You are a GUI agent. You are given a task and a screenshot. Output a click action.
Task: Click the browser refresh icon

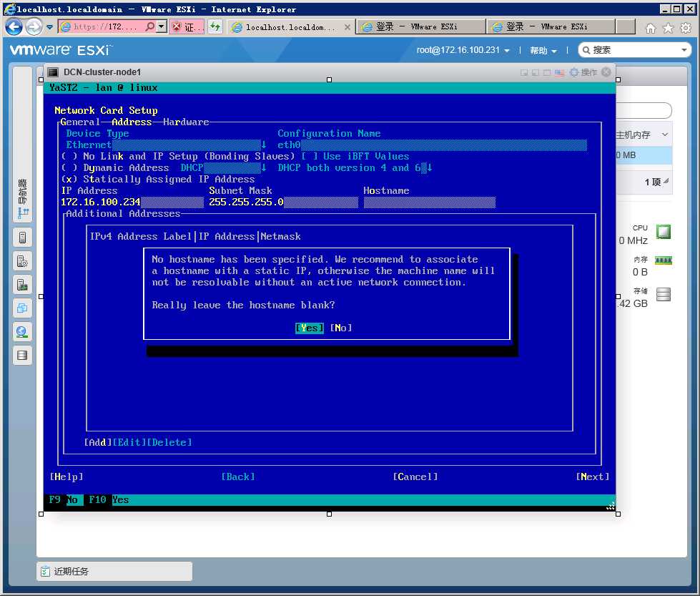216,26
